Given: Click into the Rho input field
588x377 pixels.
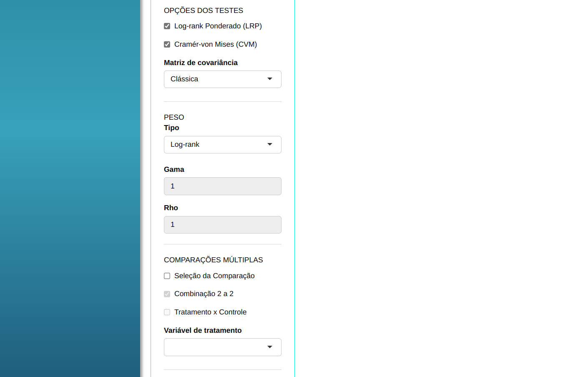Looking at the screenshot, I should 222,225.
